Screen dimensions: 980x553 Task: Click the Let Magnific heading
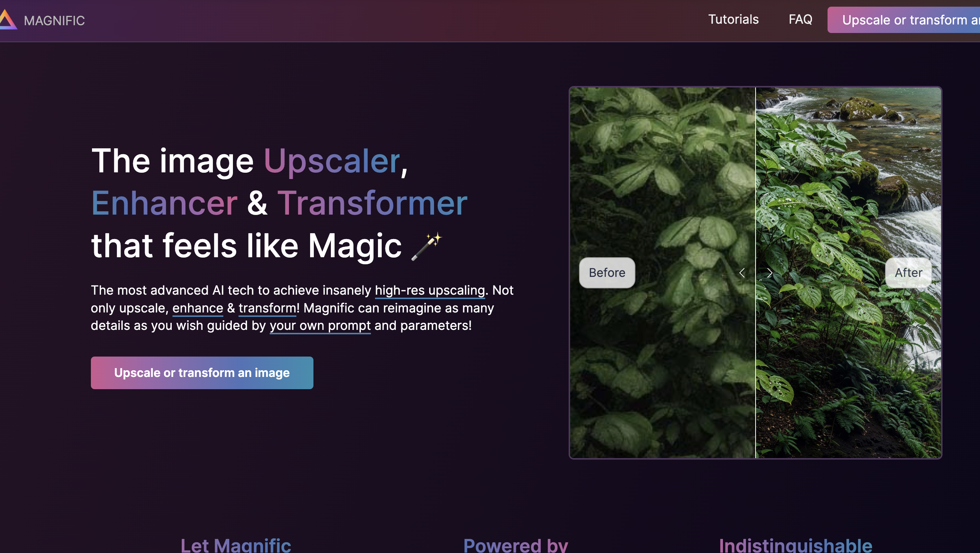click(236, 545)
